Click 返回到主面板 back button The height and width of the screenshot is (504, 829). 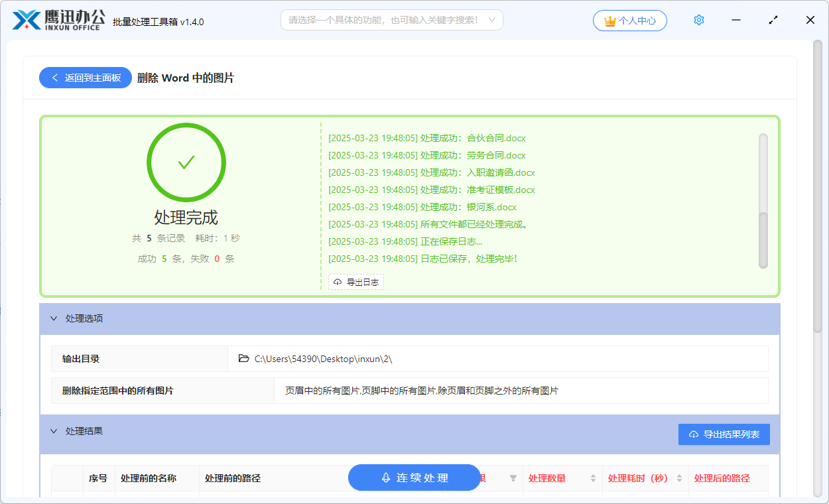pos(86,78)
